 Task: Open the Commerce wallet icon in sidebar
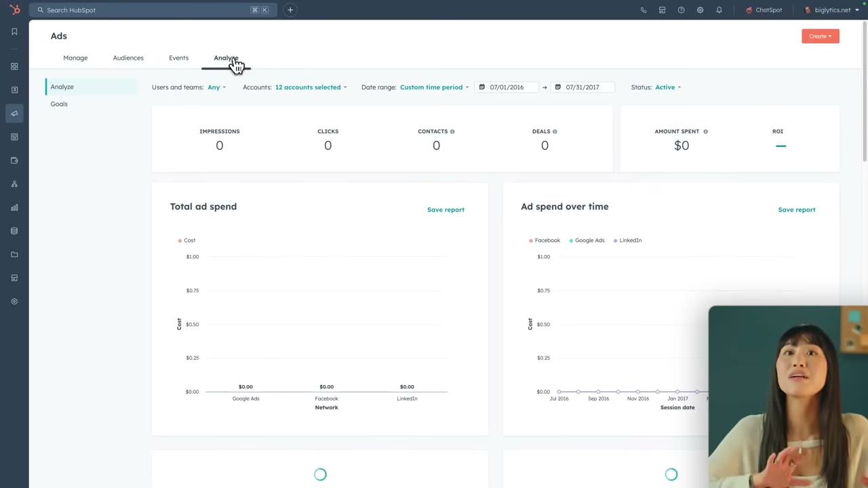[14, 161]
